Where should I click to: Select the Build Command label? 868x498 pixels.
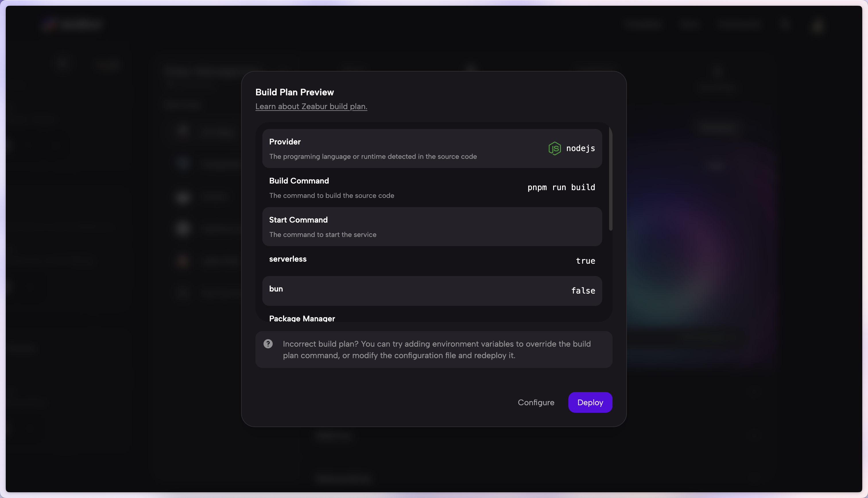pyautogui.click(x=299, y=181)
